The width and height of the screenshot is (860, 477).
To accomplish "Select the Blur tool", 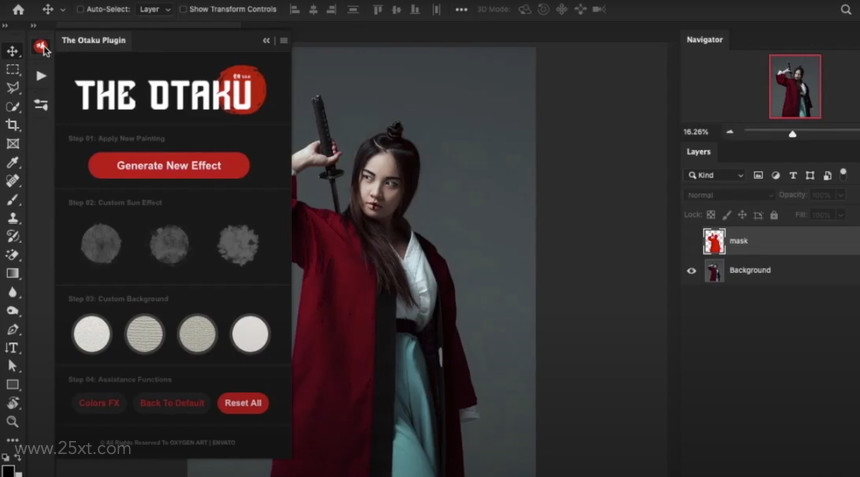I will (12, 292).
